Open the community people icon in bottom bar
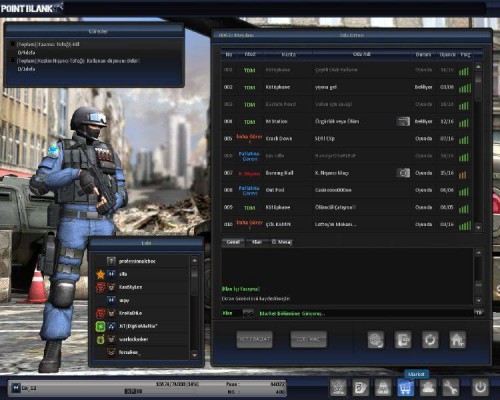This screenshot has width=500, height=400. coord(428,388)
